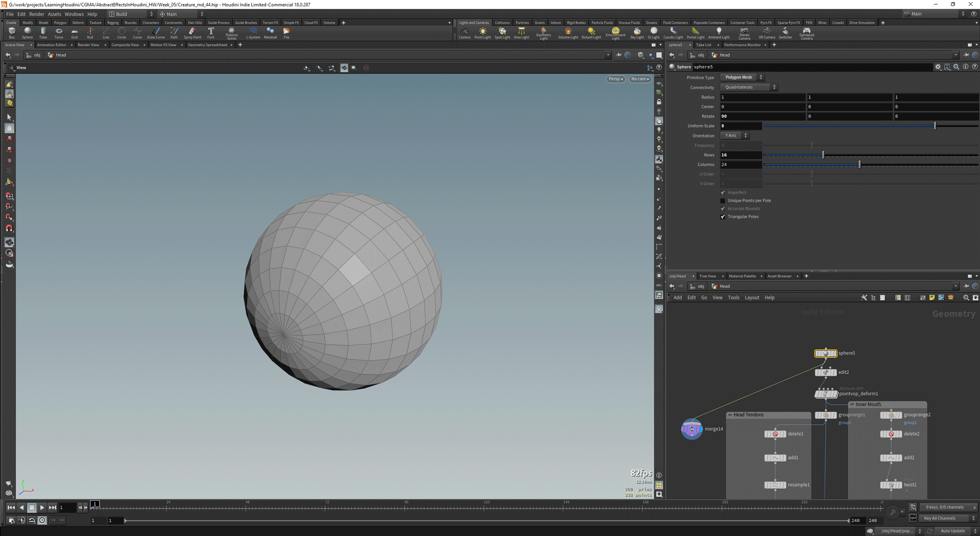Toggle Triangular Poles checkbox
Screen dimensions: 980x536
pos(723,216)
